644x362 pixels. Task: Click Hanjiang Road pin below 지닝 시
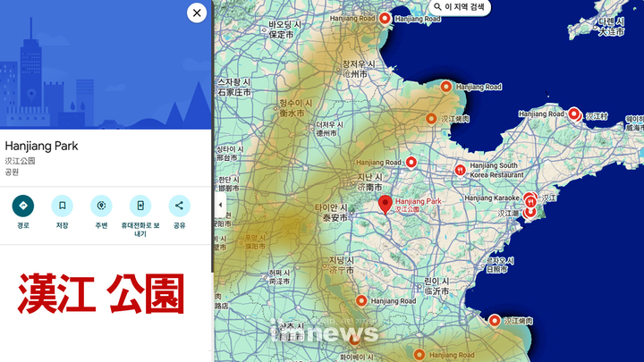361,301
